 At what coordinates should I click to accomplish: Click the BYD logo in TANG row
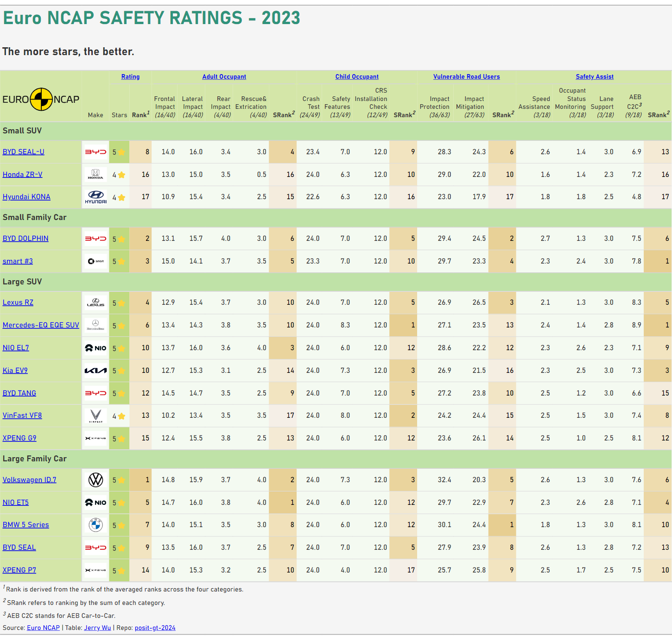[95, 393]
